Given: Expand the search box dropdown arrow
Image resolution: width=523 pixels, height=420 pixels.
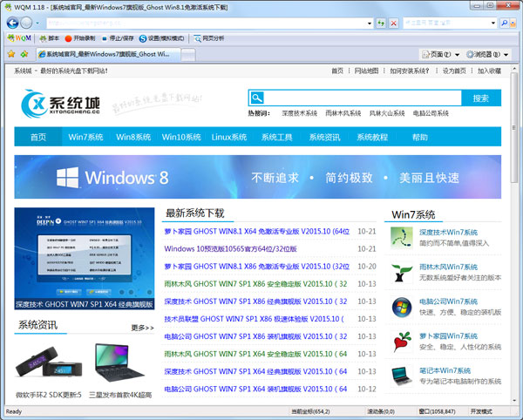Looking at the screenshot, I should tap(493, 23).
